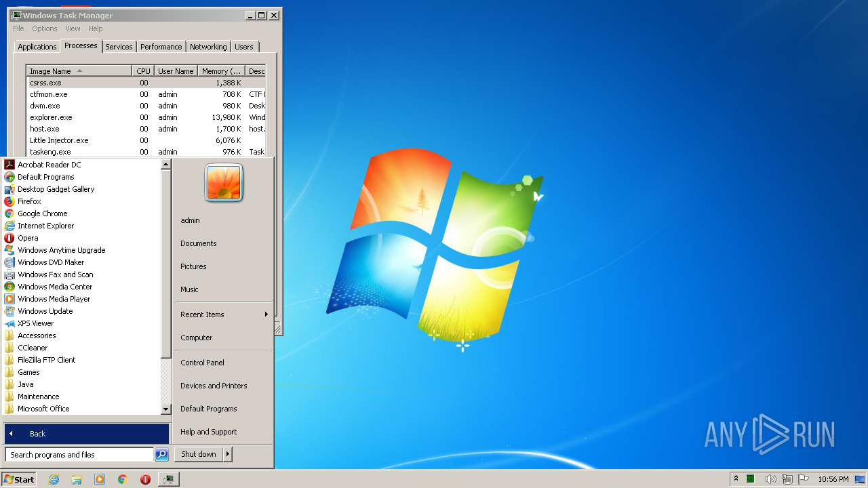Image resolution: width=868 pixels, height=488 pixels.
Task: Open the View menu in Task Manager
Action: (73, 28)
